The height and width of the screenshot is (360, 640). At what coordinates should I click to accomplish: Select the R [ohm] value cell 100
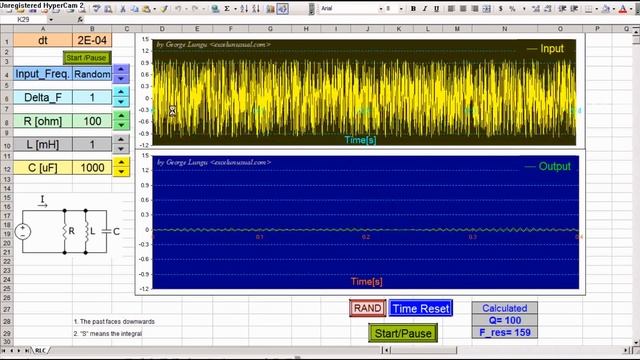pos(92,121)
